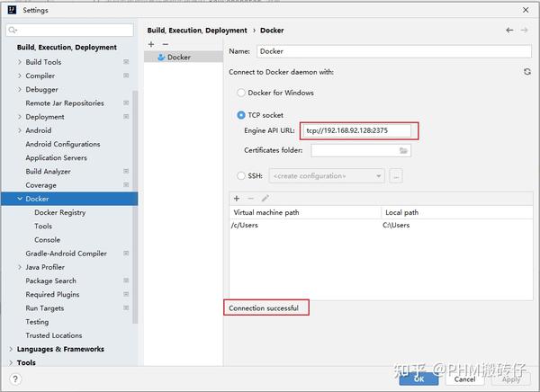
Task: Select SSH radio button
Action: pyautogui.click(x=240, y=176)
